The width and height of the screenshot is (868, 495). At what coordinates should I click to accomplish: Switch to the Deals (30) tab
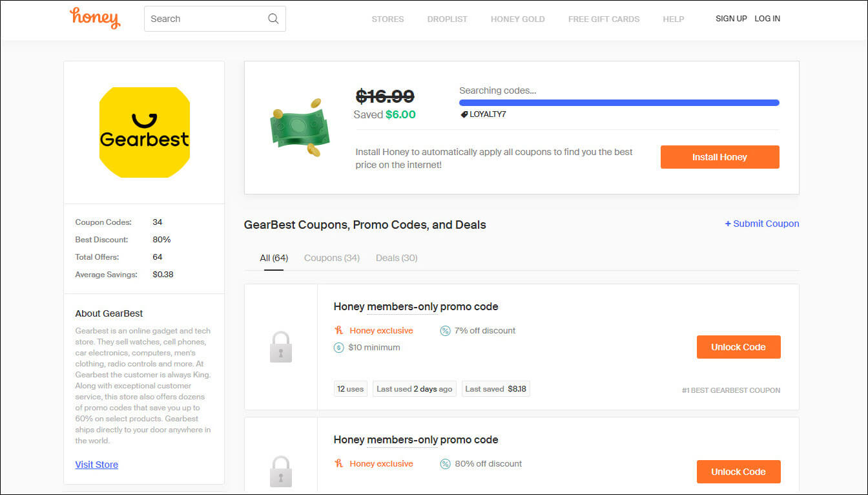point(397,258)
